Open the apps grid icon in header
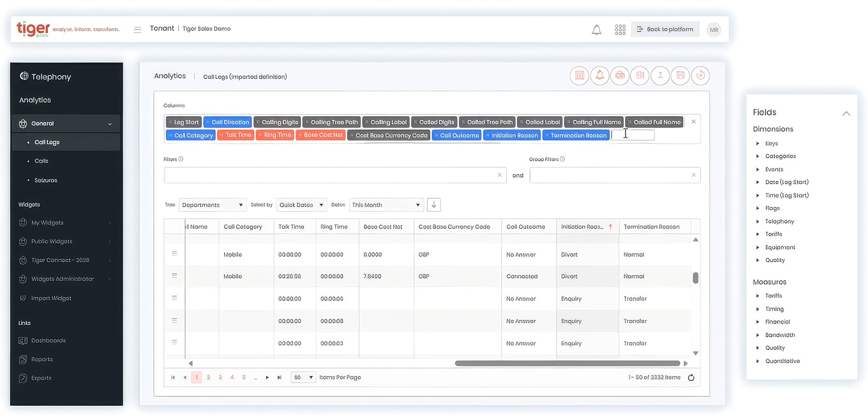Image resolution: width=868 pixels, height=420 pixels. (x=620, y=30)
